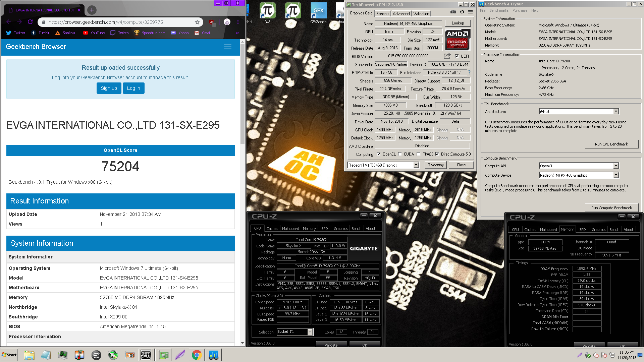
Task: Go back to the previous page in Chrome
Action: click(9, 22)
